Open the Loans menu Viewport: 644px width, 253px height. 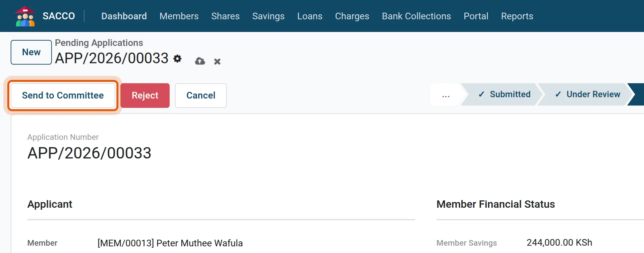[310, 16]
